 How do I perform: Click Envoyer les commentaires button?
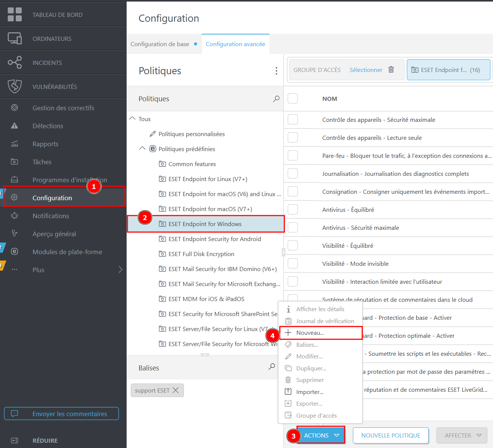coord(61,414)
